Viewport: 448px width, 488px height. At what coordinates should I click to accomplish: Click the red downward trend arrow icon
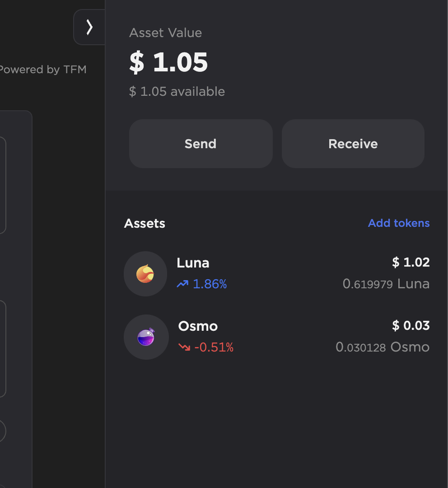coord(184,347)
